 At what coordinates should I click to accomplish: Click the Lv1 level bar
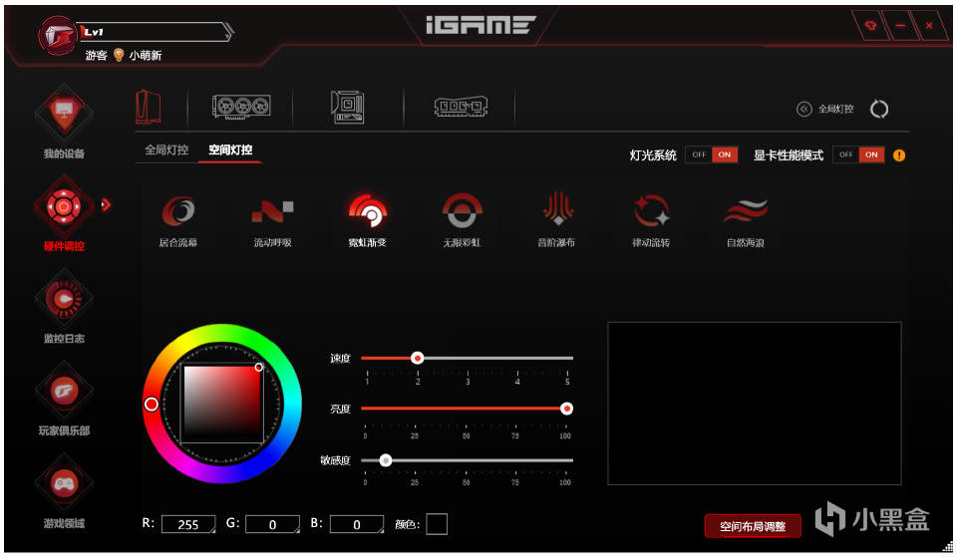(156, 32)
